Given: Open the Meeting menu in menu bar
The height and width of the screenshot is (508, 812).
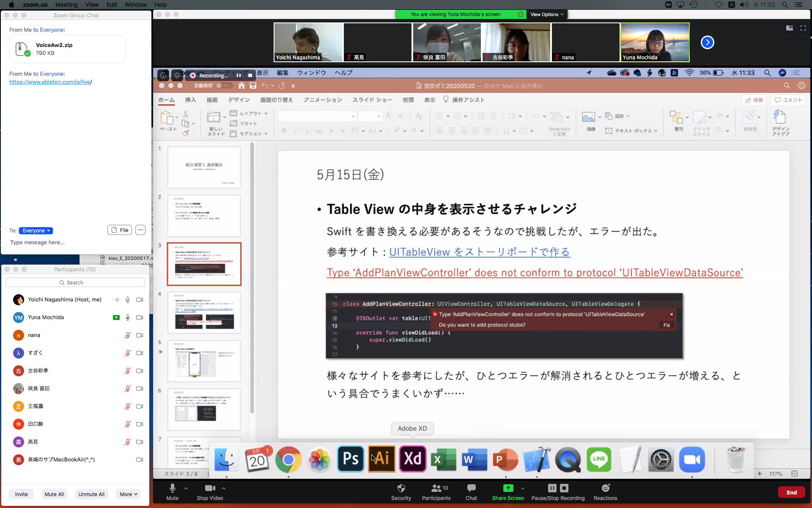Looking at the screenshot, I should (x=66, y=5).
